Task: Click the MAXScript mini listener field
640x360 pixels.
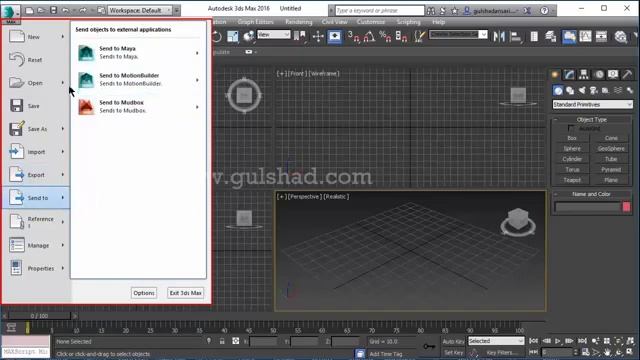Action: [25, 351]
